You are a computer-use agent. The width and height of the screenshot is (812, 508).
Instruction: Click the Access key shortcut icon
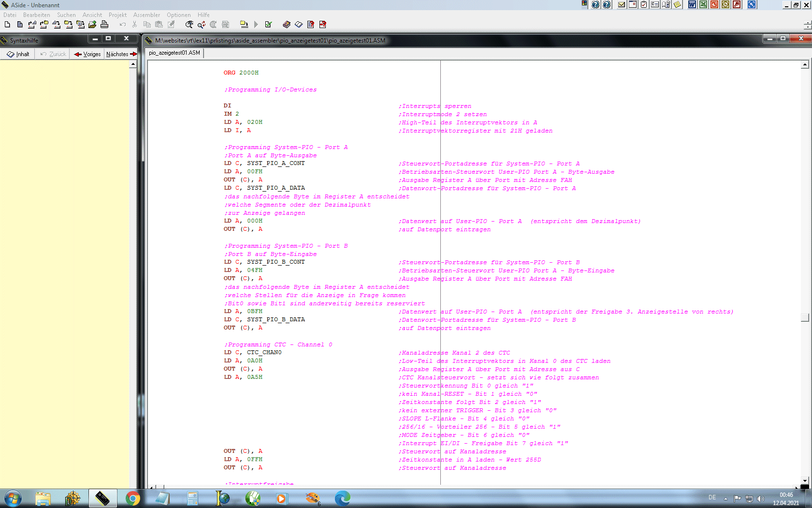737,5
